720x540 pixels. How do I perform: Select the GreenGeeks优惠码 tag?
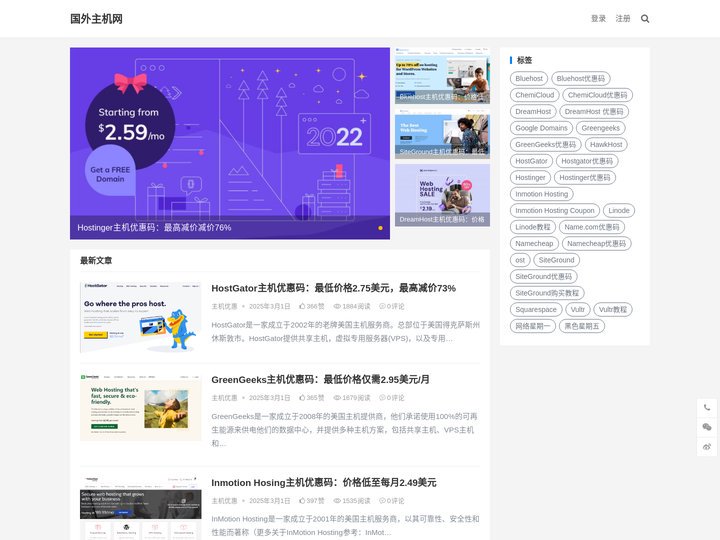click(545, 145)
